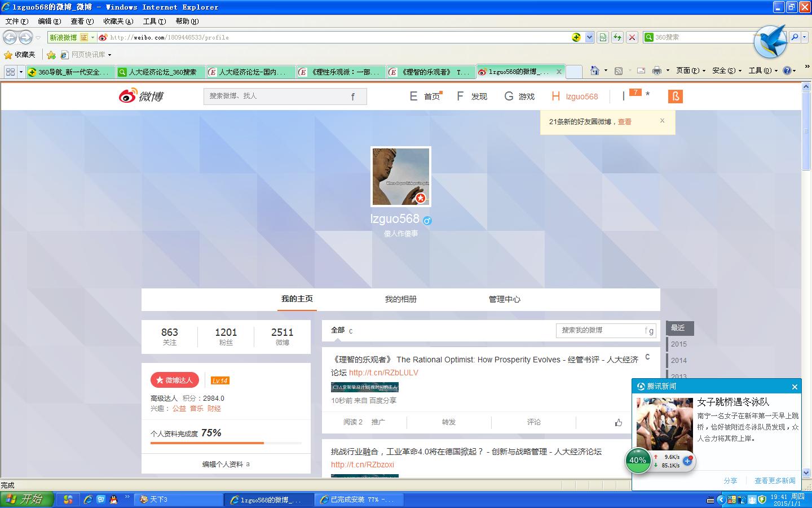
Task: Go back with the browser Back arrow
Action: (x=10, y=37)
